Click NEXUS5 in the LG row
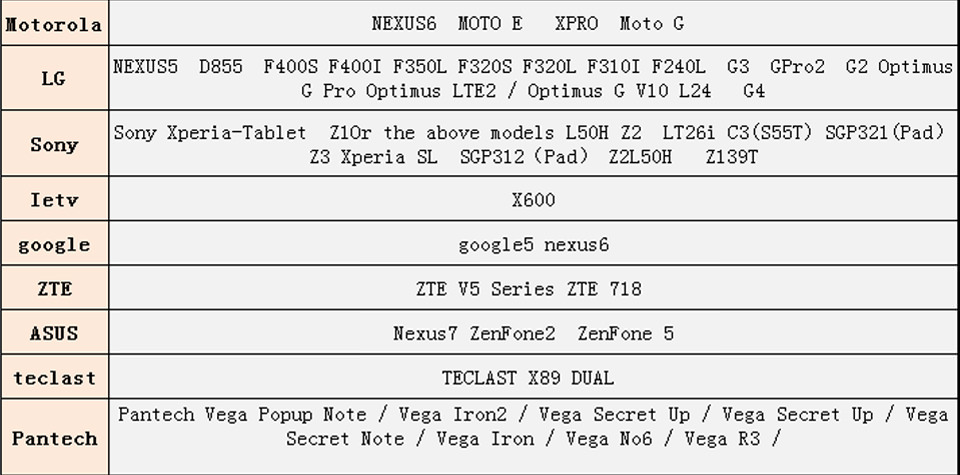960x475 pixels. (x=145, y=67)
